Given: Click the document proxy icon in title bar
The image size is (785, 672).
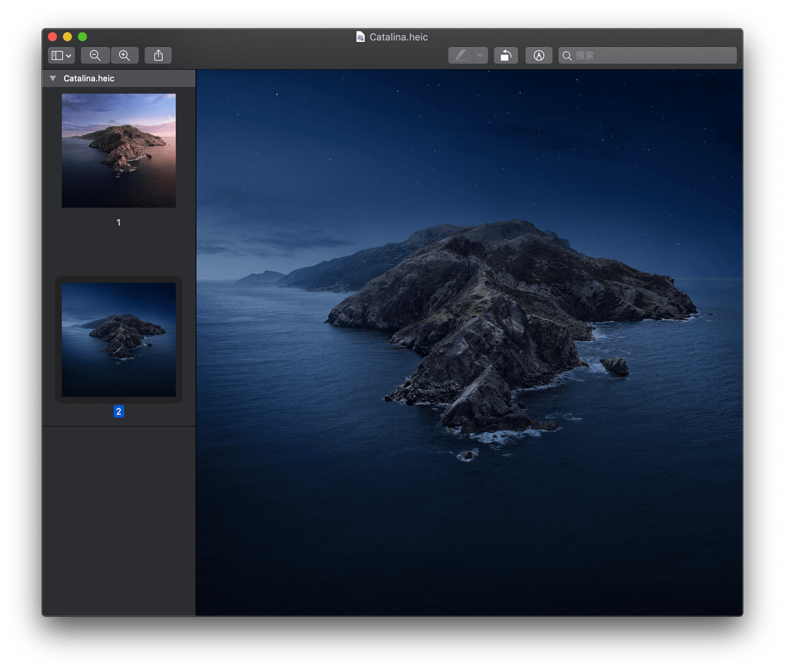Looking at the screenshot, I should click(x=360, y=37).
